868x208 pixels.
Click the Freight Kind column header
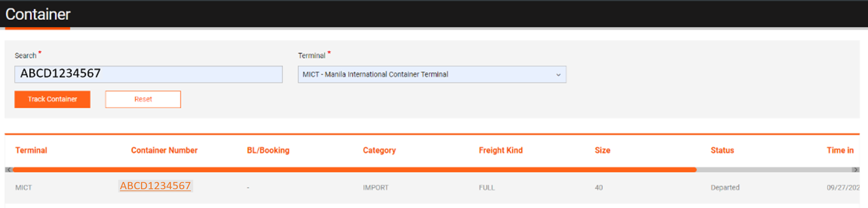coord(501,150)
